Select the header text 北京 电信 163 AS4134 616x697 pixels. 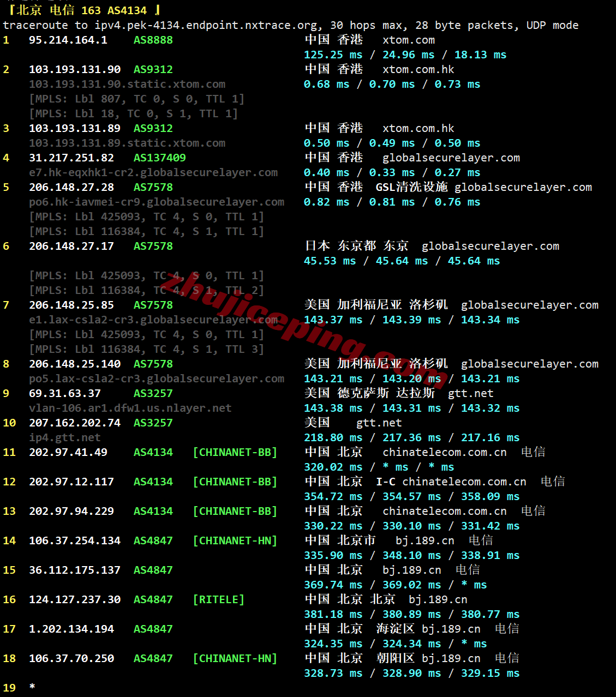(81, 10)
